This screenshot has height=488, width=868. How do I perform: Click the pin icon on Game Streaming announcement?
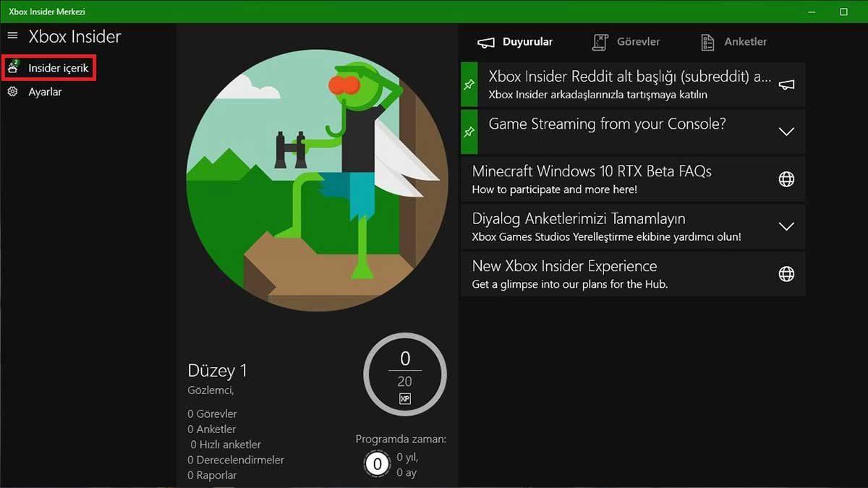tap(469, 132)
